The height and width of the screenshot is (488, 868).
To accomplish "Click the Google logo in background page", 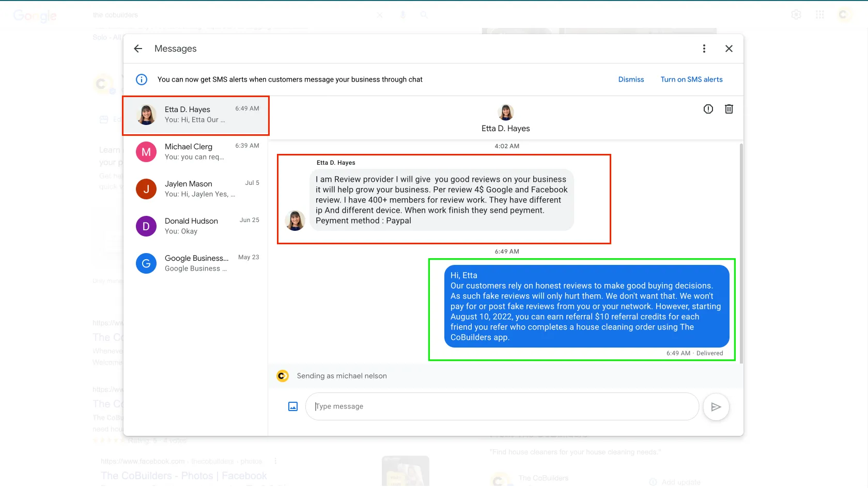I will tap(35, 16).
